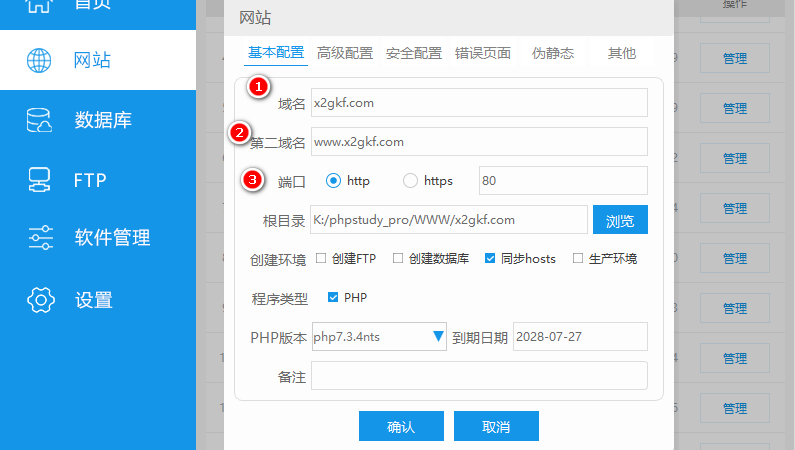This screenshot has height=450, width=795.
Task: Click the 设置 gear icon
Action: (x=40, y=299)
